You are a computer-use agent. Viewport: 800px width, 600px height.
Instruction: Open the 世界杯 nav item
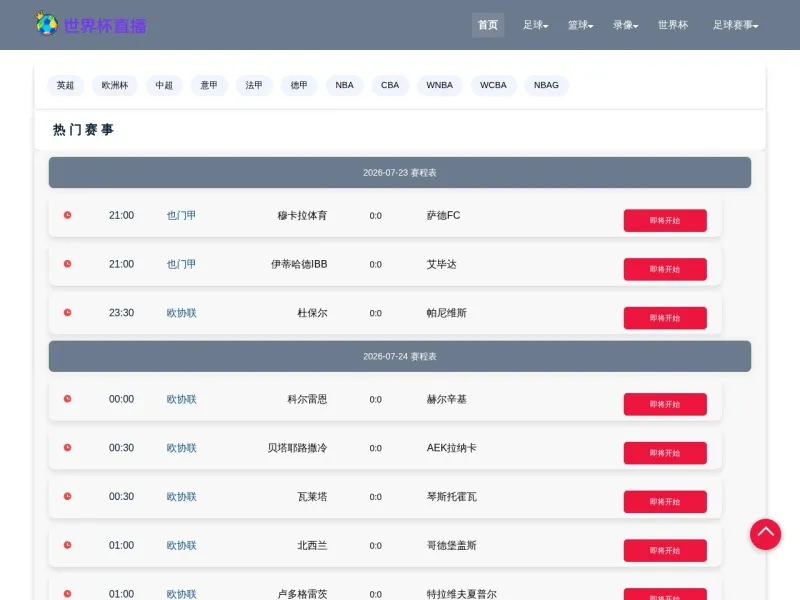pos(673,25)
